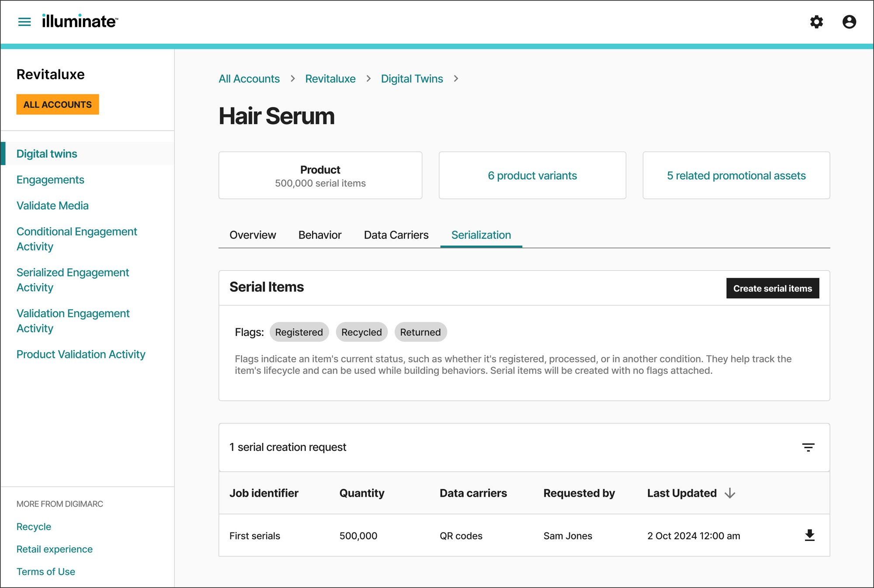Expand the 6 product variants panel
This screenshot has width=874, height=588.
pyautogui.click(x=531, y=175)
